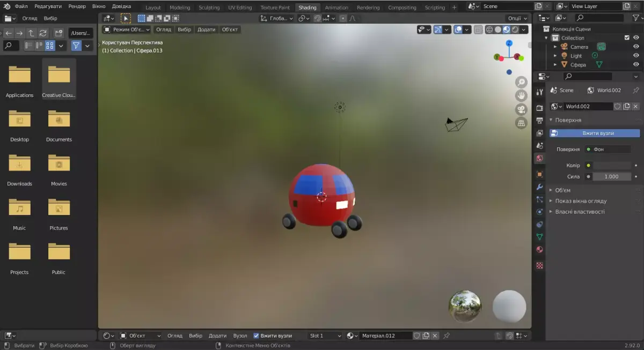Click Додати in viewport header
The image size is (644, 350).
(206, 29)
